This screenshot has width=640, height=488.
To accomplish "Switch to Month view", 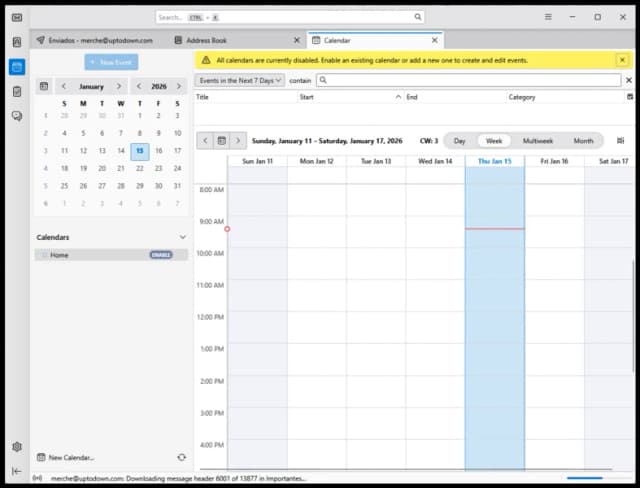I will click(583, 141).
